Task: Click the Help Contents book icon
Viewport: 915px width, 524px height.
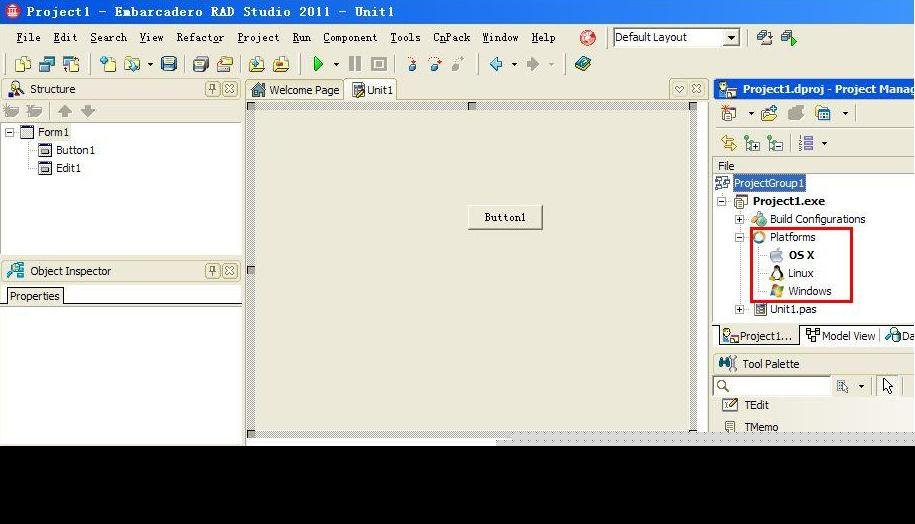Action: tap(583, 64)
